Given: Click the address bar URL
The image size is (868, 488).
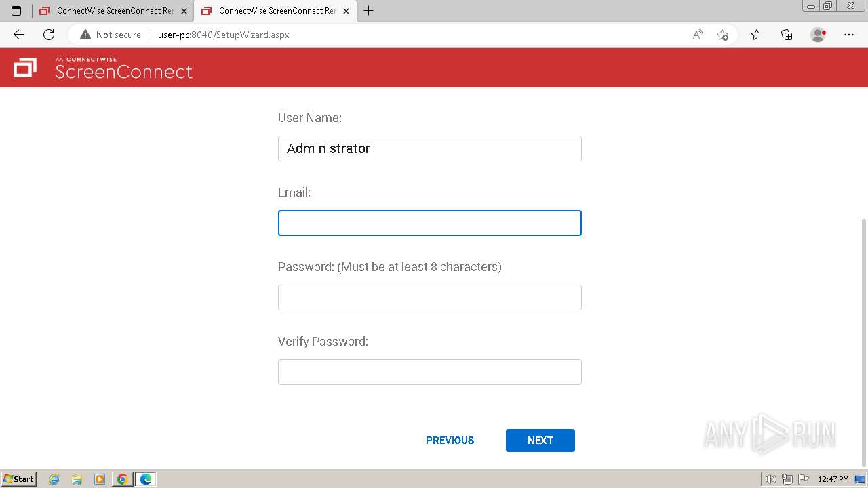Looking at the screenshot, I should point(224,35).
